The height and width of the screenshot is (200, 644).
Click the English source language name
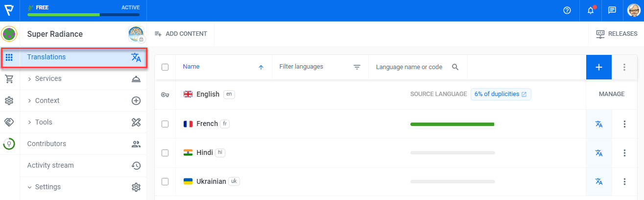coord(208,94)
